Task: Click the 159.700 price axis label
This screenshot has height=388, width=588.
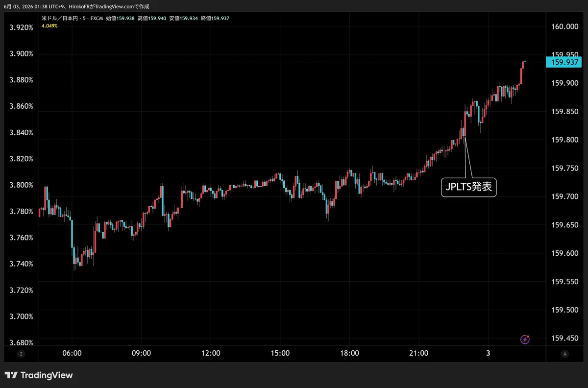Action: (x=564, y=196)
